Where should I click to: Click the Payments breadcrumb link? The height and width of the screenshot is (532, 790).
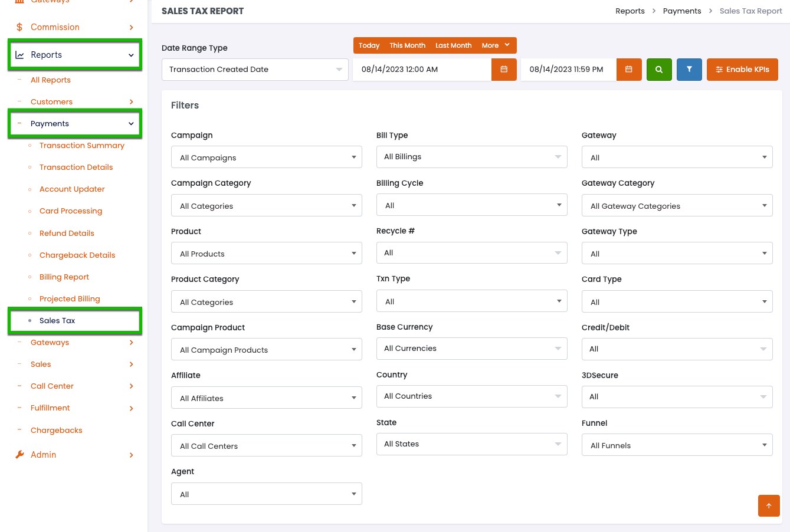[x=682, y=11]
